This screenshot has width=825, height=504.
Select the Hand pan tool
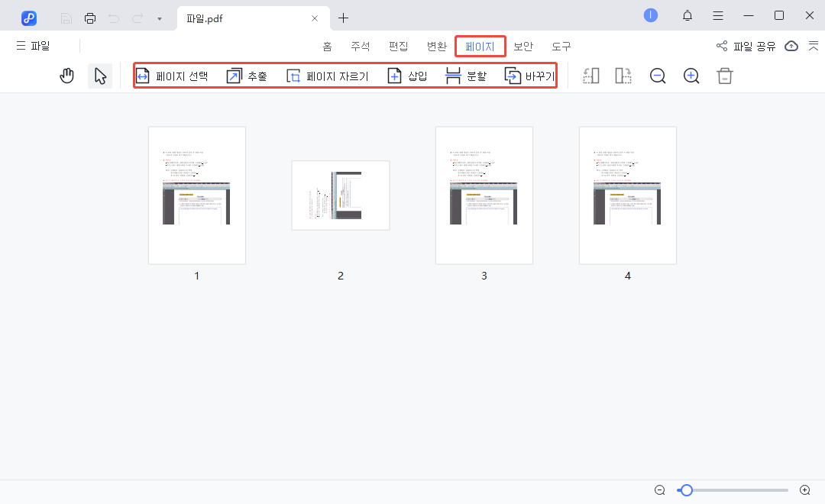coord(66,76)
